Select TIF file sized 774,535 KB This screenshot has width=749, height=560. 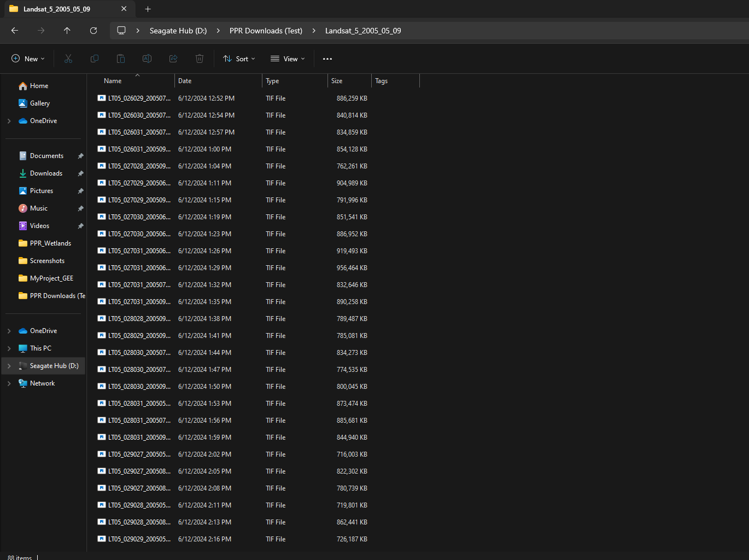(x=257, y=370)
